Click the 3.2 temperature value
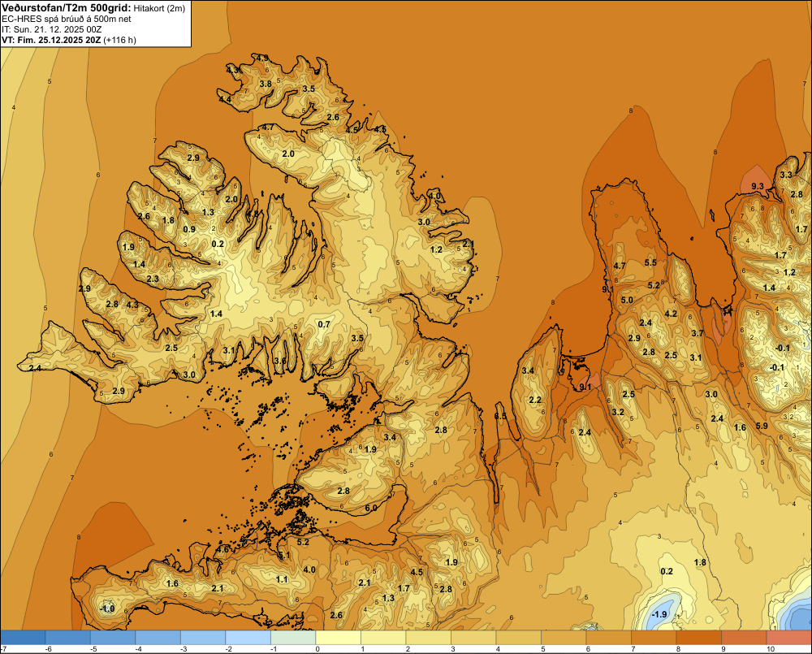This screenshot has width=812, height=654. pos(618,413)
